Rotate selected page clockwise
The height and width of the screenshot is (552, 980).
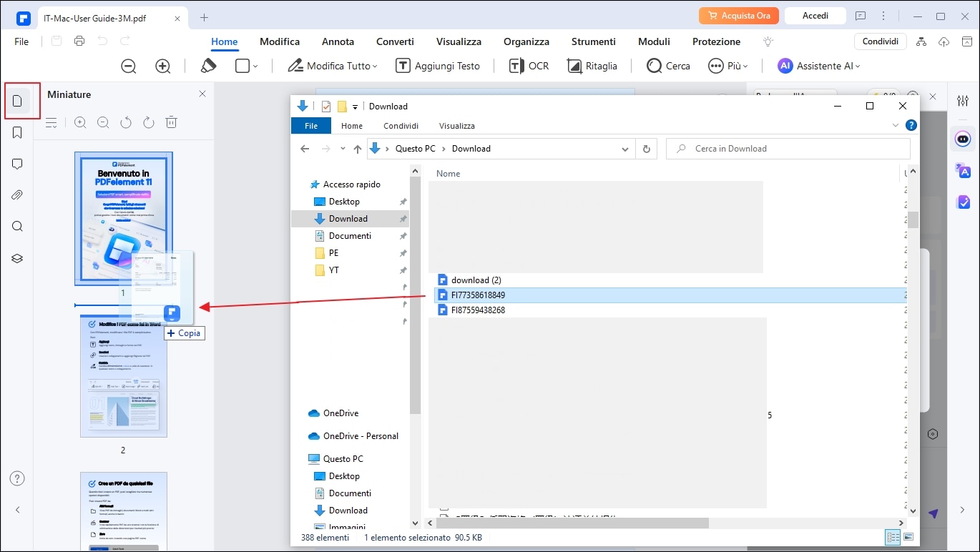click(x=149, y=123)
